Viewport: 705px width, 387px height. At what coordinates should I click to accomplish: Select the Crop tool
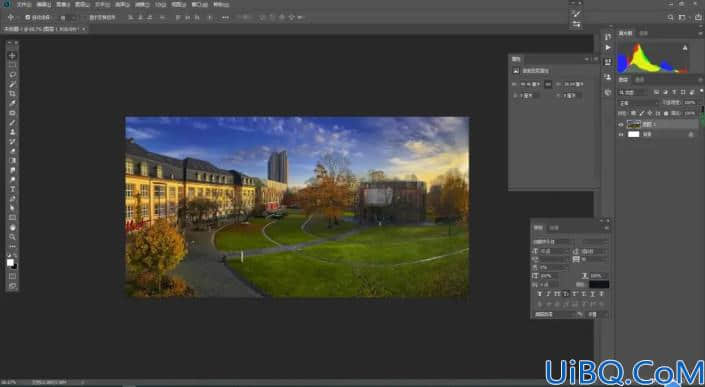pos(12,93)
